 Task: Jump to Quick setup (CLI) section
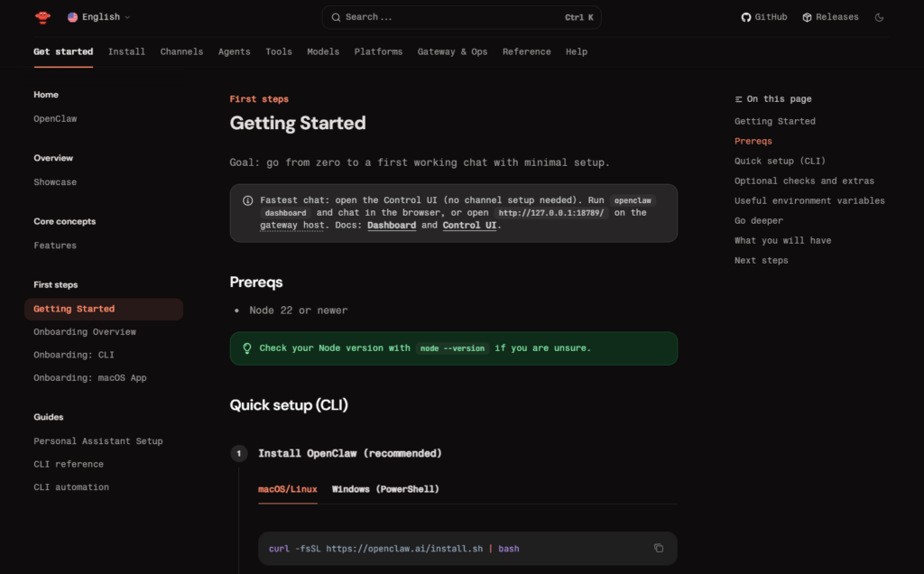(x=780, y=161)
